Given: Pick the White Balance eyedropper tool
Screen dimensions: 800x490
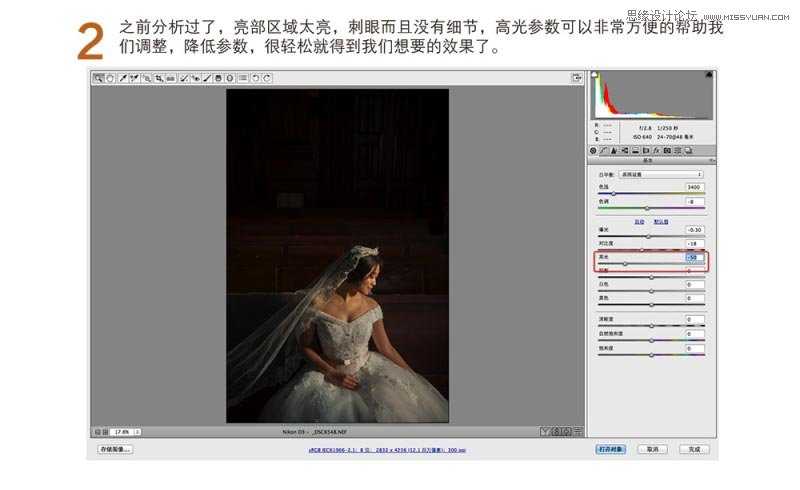Looking at the screenshot, I should point(122,78).
